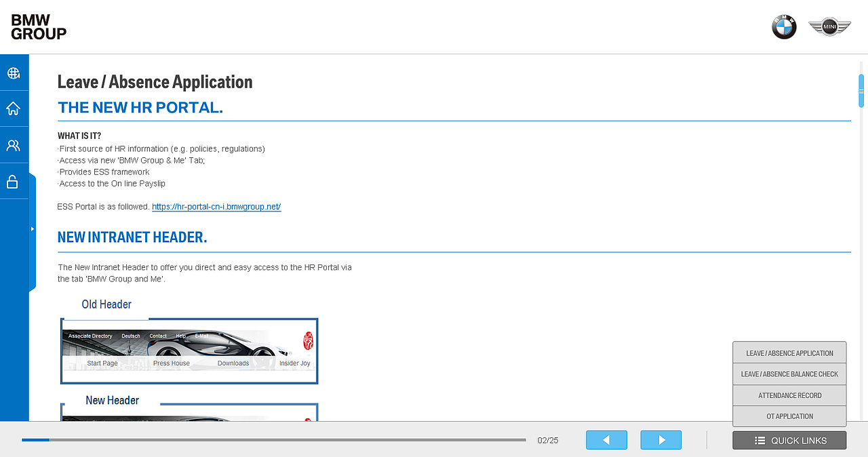The width and height of the screenshot is (868, 457).
Task: Click the New Header screenshot image
Action: tap(189, 413)
